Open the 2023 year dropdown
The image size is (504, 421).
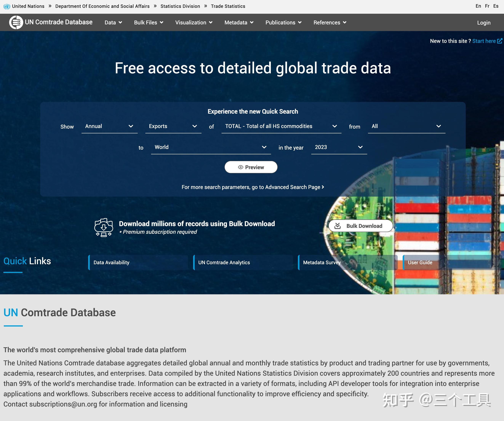pos(339,147)
